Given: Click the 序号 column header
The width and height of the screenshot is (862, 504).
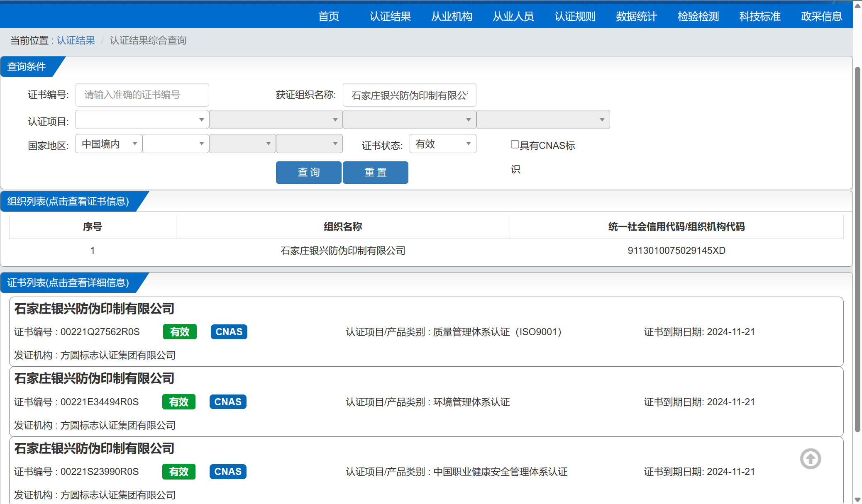Looking at the screenshot, I should [x=93, y=226].
